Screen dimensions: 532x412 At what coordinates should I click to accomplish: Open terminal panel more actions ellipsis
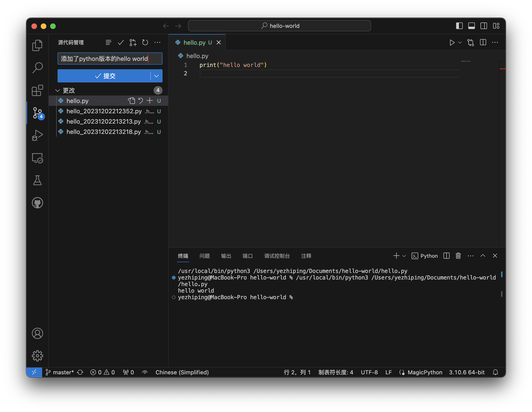coord(471,256)
